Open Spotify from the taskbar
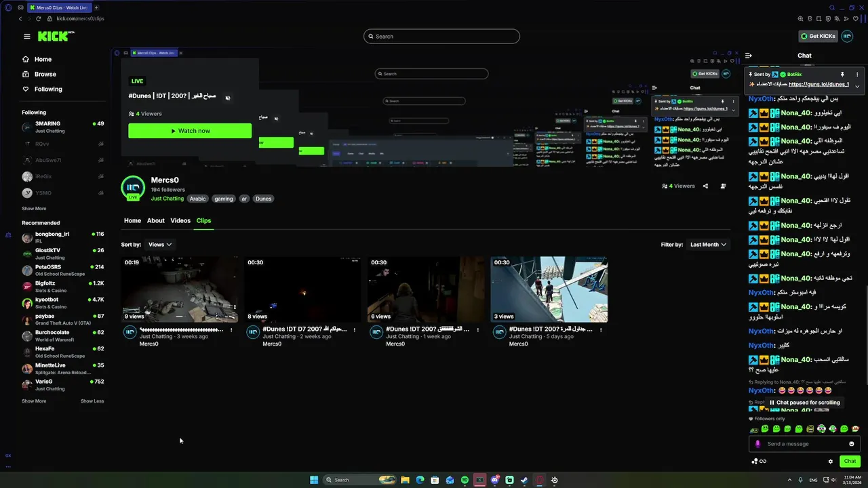This screenshot has width=868, height=488. pos(465,480)
